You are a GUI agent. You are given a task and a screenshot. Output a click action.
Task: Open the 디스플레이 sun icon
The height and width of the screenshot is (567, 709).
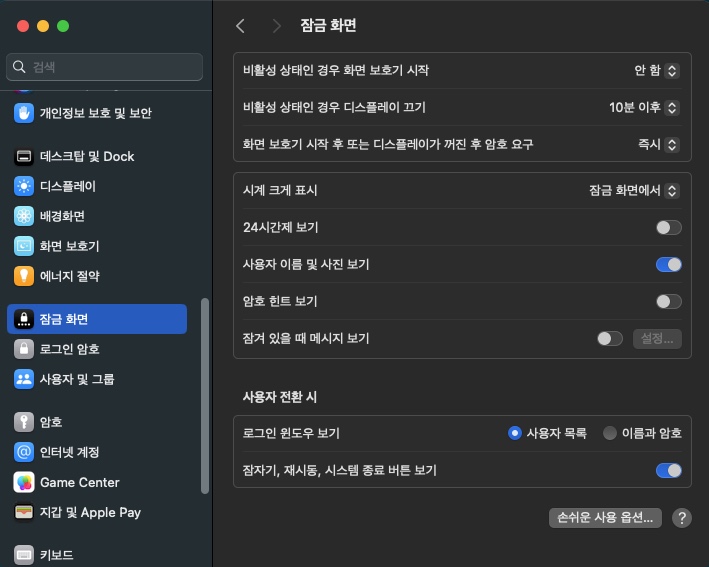coord(24,186)
